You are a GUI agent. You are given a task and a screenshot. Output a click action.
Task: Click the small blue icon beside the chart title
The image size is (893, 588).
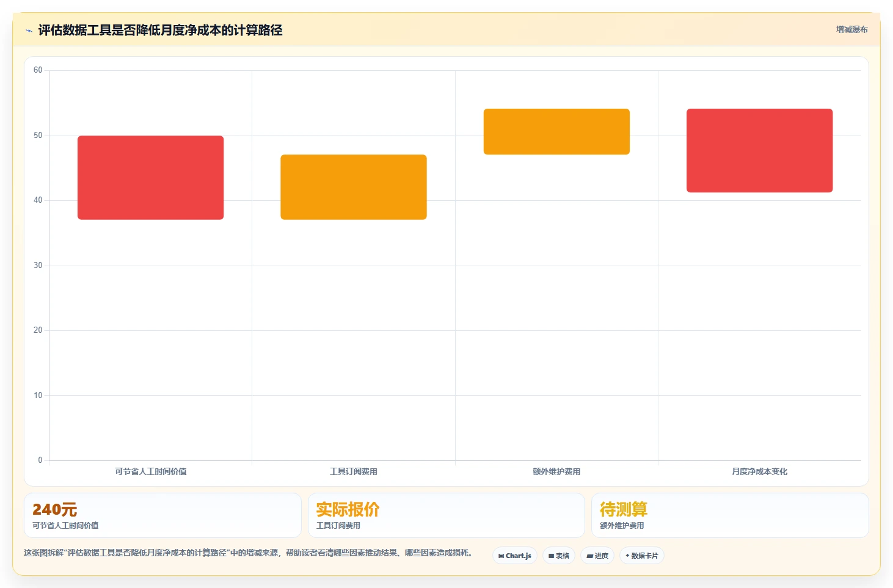point(29,31)
